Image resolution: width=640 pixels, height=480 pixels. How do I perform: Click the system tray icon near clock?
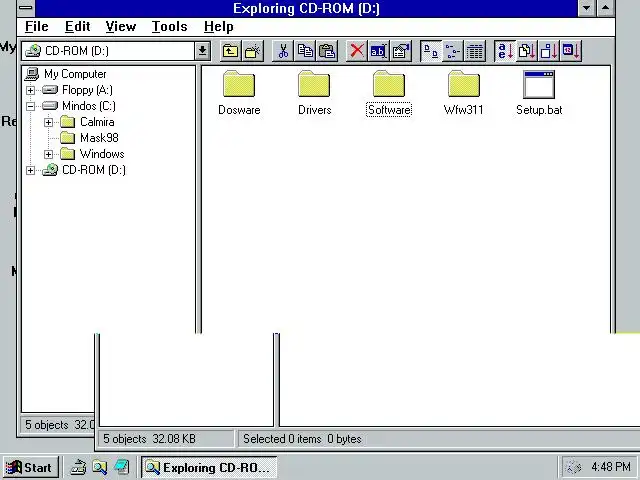point(574,467)
